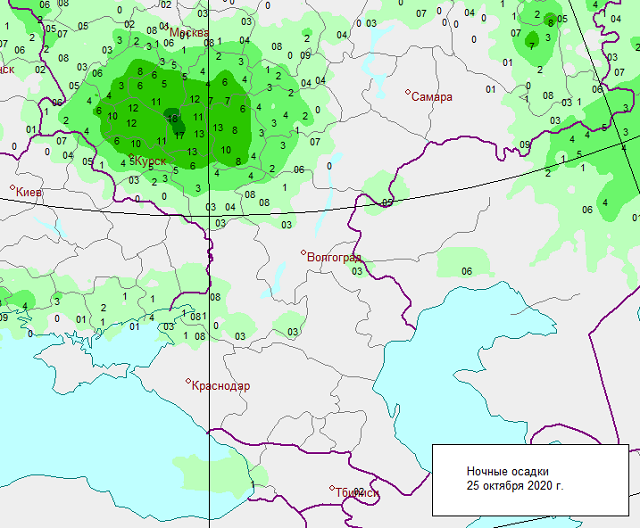Click the Краснодар city marker circle
The image size is (640, 528).
click(188, 381)
